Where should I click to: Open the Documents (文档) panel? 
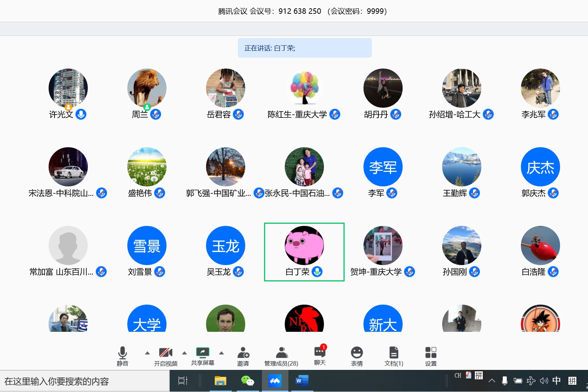click(394, 353)
